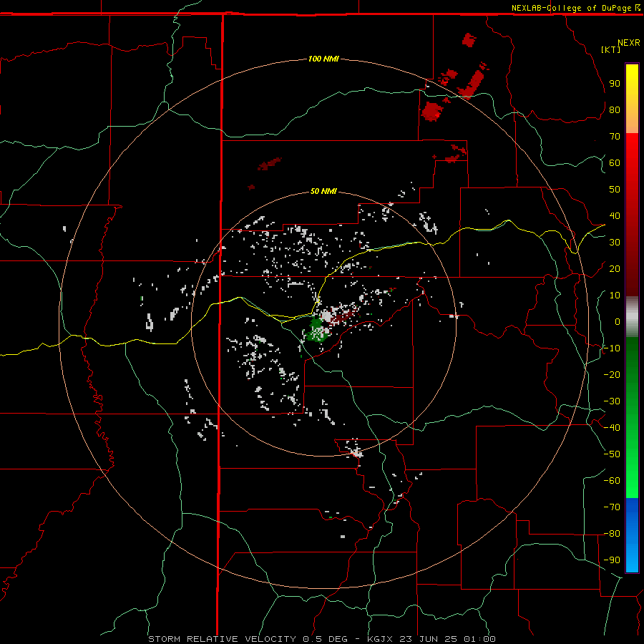
Task: Click the -10 scale value
Action: click(x=612, y=348)
